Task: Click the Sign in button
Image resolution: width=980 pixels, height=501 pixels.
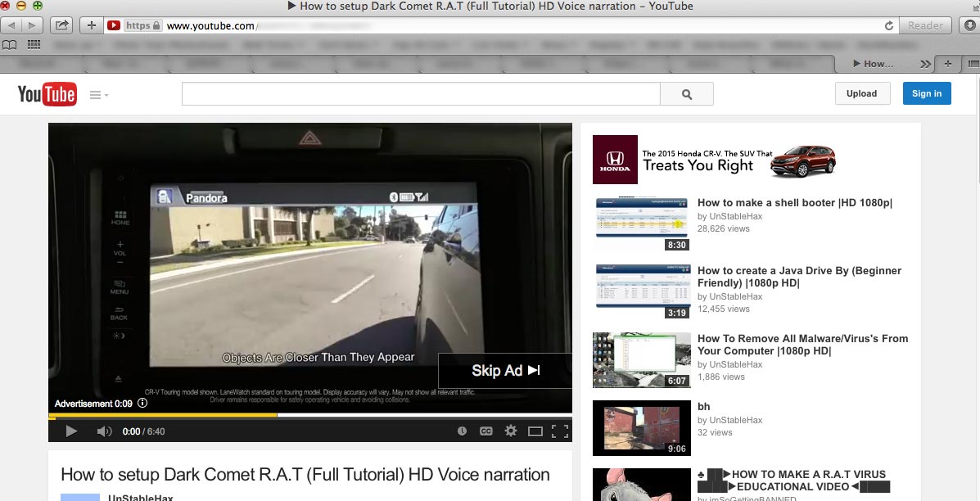Action: click(x=927, y=93)
